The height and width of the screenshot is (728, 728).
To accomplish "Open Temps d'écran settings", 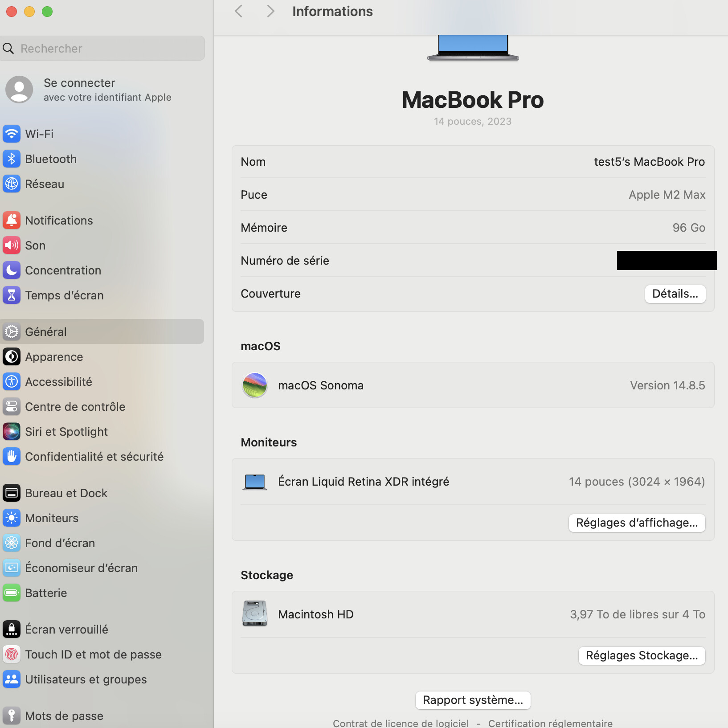I will [64, 295].
